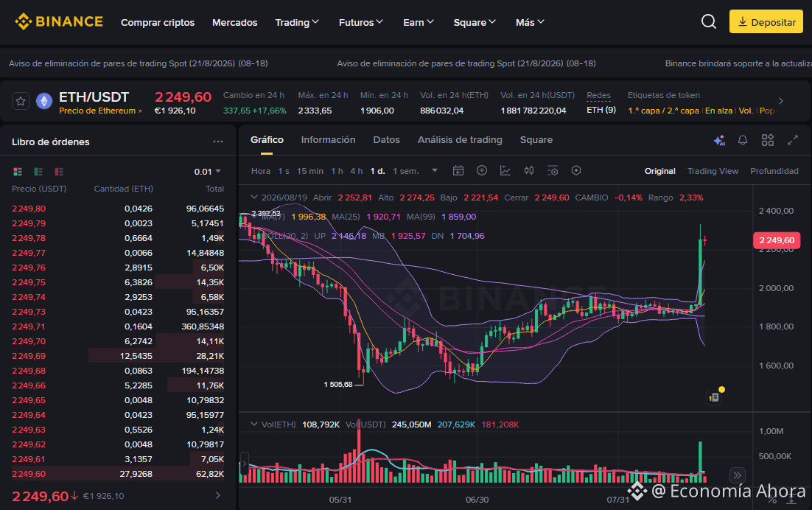Select the En alza token tag

pos(718,111)
